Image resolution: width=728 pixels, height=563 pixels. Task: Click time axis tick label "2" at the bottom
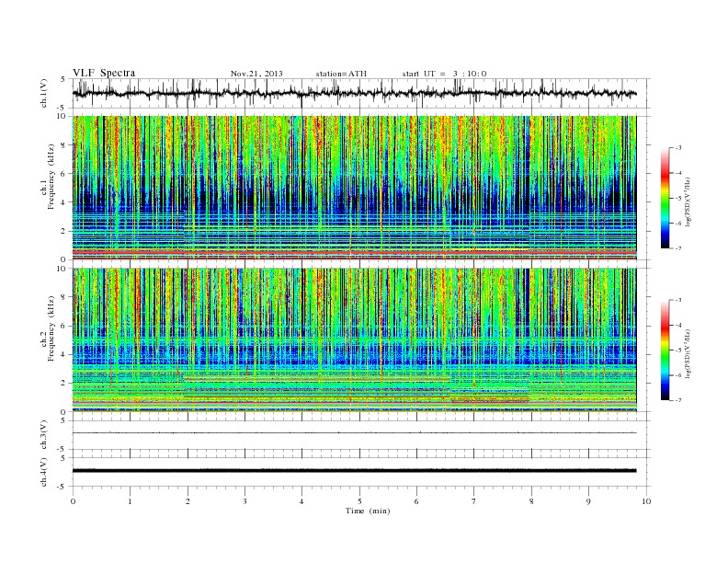[188, 501]
